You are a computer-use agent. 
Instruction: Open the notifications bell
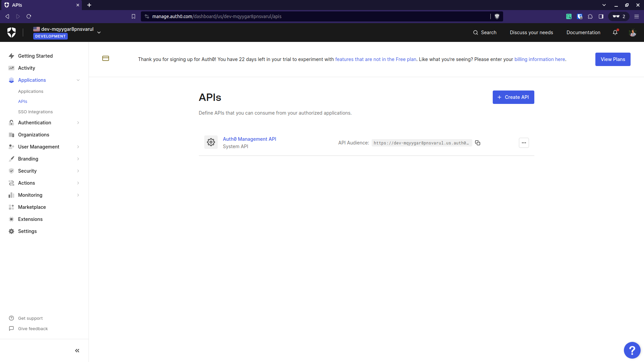point(615,33)
